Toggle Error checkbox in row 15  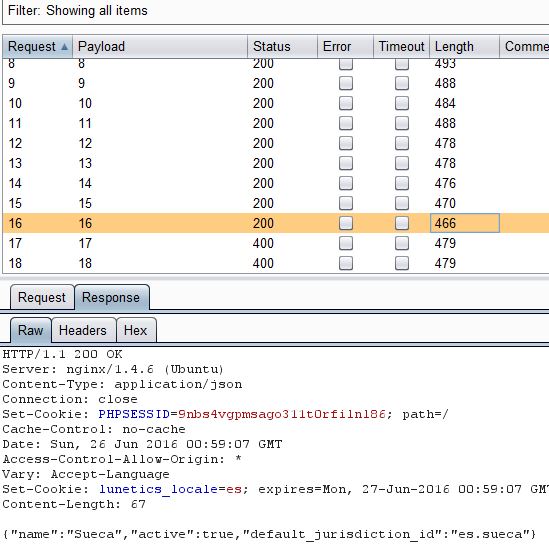tap(346, 203)
